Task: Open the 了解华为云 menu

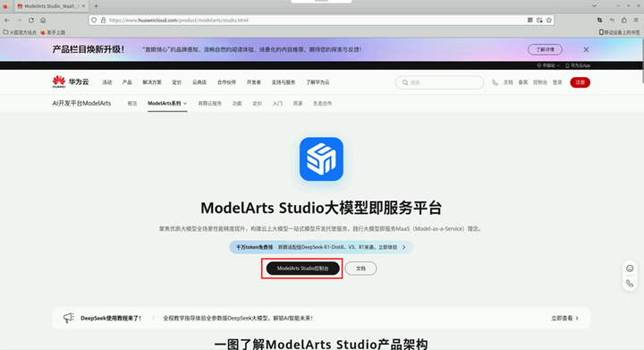Action: 318,82
